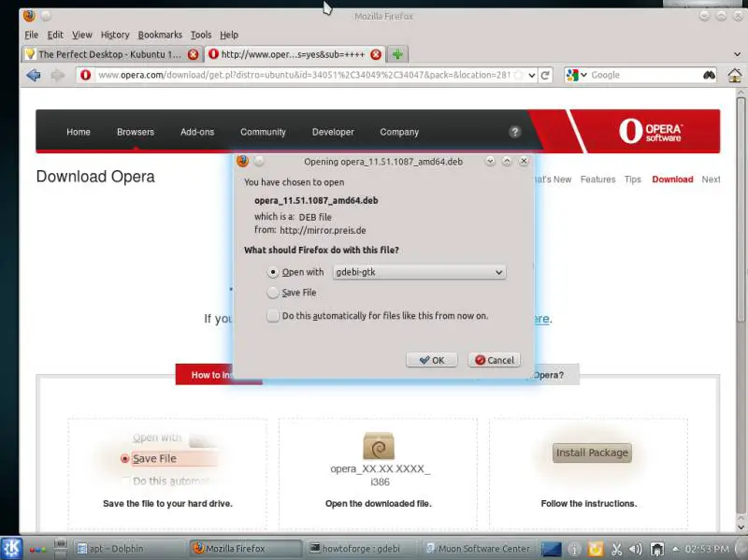
Task: Open the Tips sub-navigation link
Action: (633, 179)
